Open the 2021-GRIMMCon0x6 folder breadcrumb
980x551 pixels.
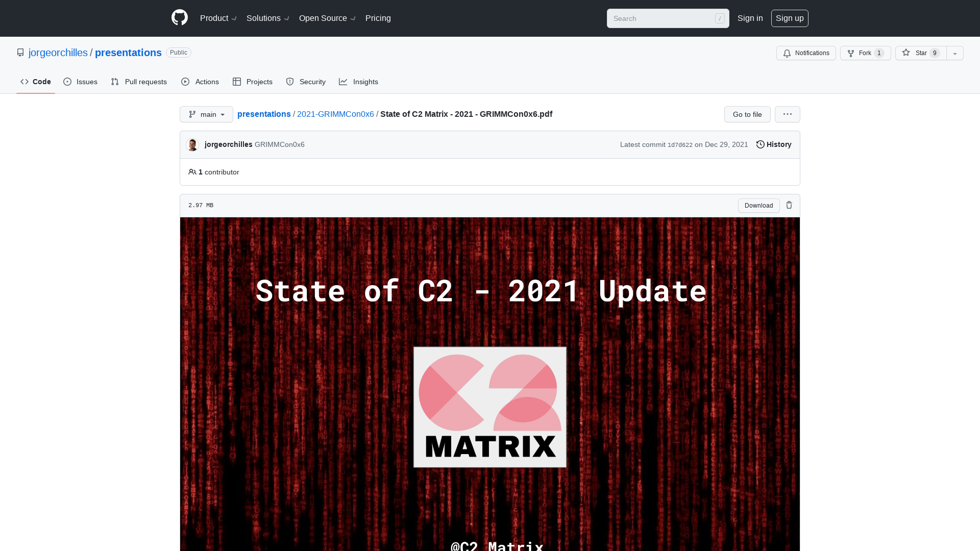pyautogui.click(x=335, y=114)
